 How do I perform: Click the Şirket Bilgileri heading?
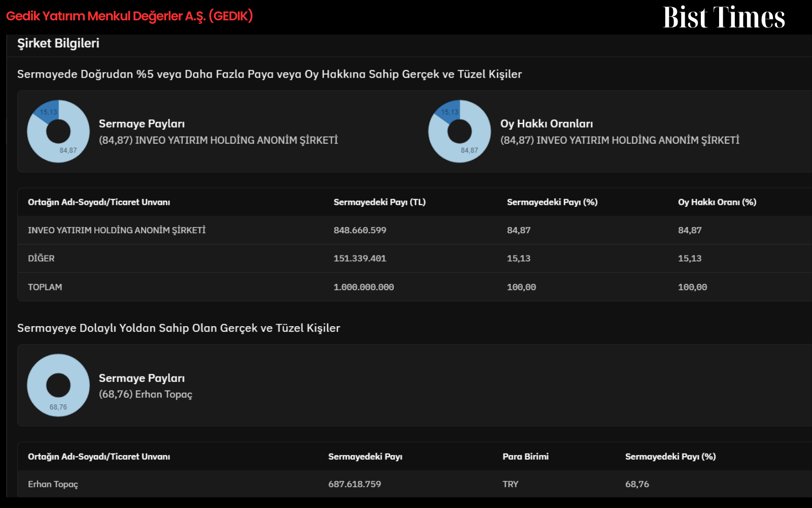(58, 43)
